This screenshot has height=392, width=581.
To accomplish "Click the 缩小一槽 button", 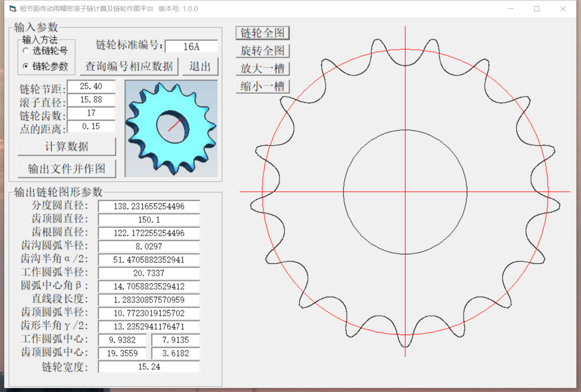I will 262,86.
